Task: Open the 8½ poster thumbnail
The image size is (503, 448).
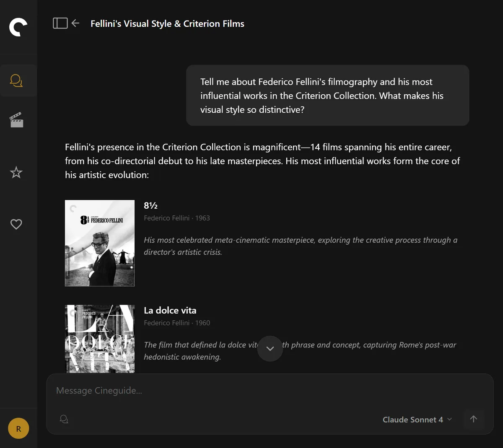Action: pyautogui.click(x=99, y=243)
